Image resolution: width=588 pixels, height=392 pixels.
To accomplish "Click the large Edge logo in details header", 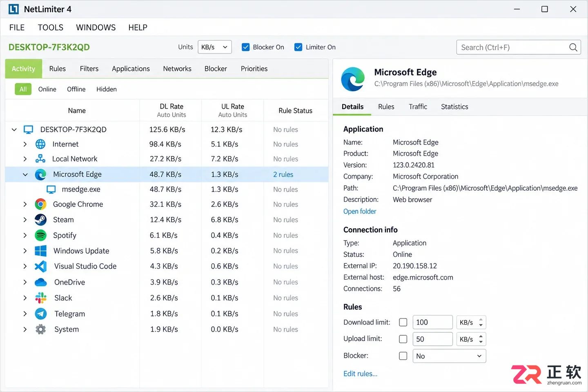I will coord(353,79).
